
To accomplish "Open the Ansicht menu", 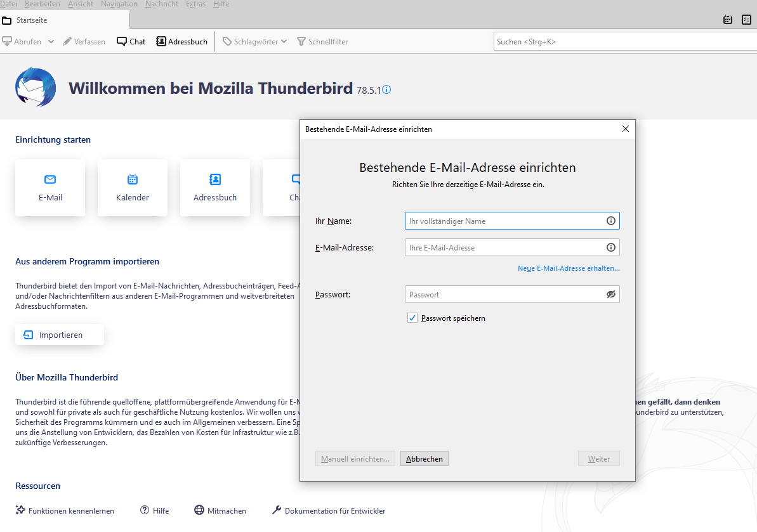I will tap(81, 4).
